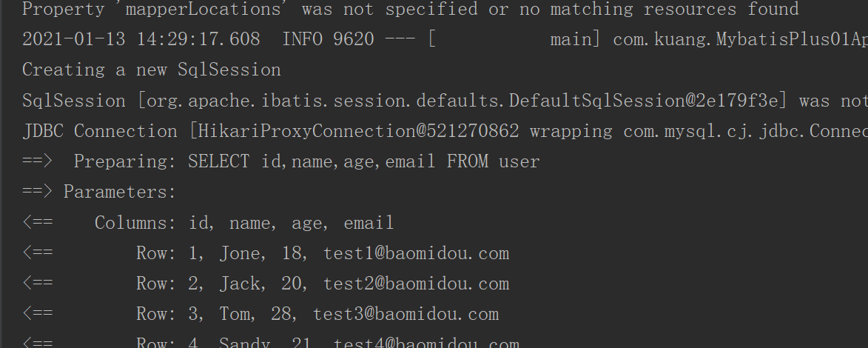868x348 pixels.
Task: Click the INFO log level text
Action: [302, 39]
